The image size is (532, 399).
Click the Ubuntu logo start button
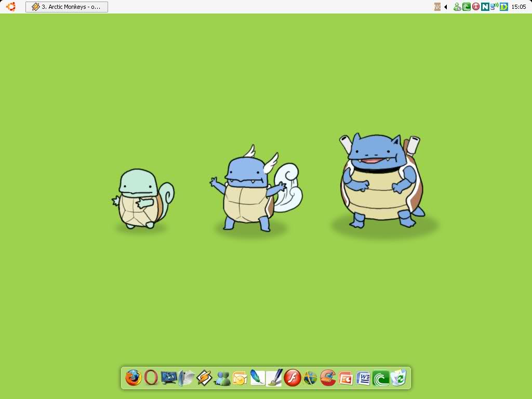pos(10,6)
